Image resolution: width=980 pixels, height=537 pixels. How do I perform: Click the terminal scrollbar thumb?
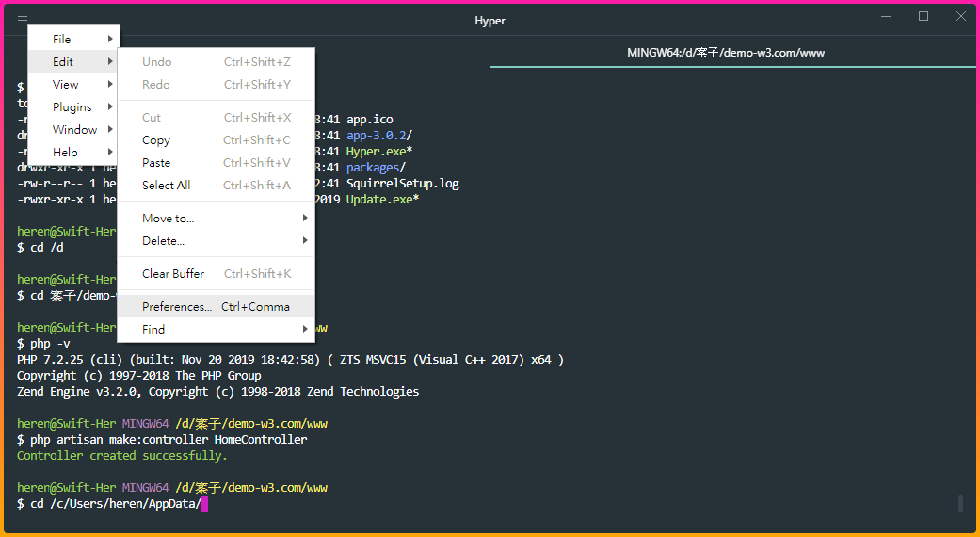click(x=961, y=503)
